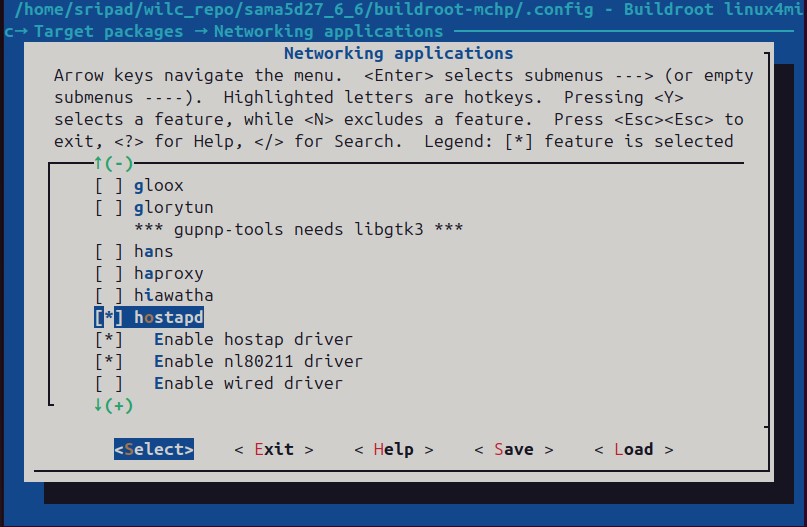Viewport: 807px width, 527px height.
Task: Enable the hiawatha package checkbox
Action: pyautogui.click(x=108, y=296)
